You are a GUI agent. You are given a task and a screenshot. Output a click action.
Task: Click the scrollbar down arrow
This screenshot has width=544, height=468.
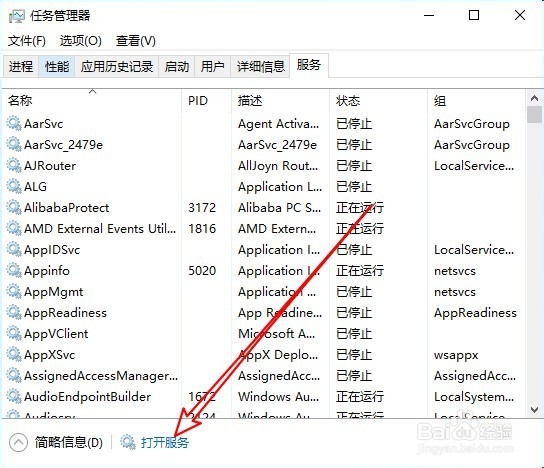coord(534,410)
